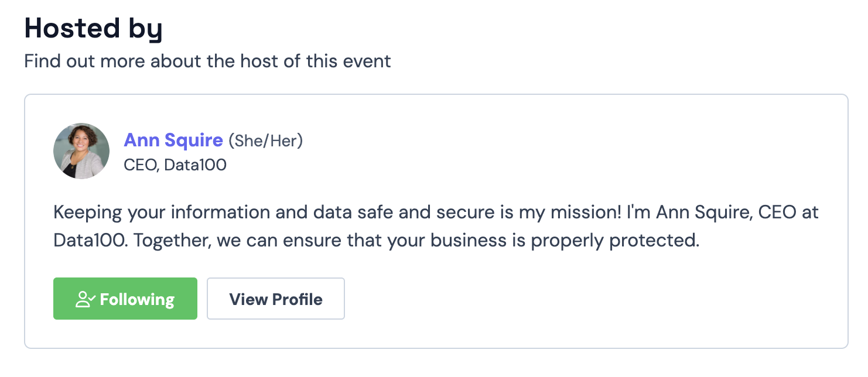Viewport: 868px width, 377px height.
Task: Click the person-check icon on Following button
Action: coord(85,299)
